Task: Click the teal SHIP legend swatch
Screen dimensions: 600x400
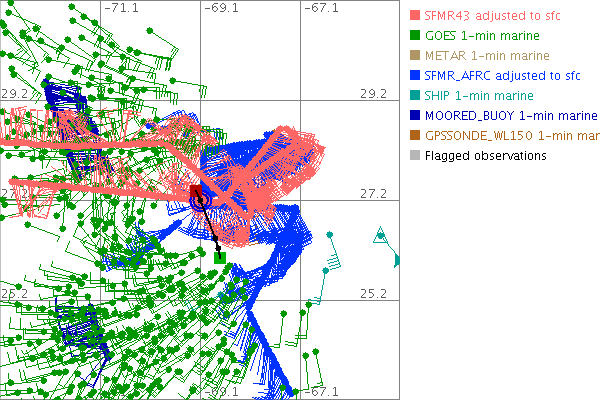Action: (x=413, y=95)
